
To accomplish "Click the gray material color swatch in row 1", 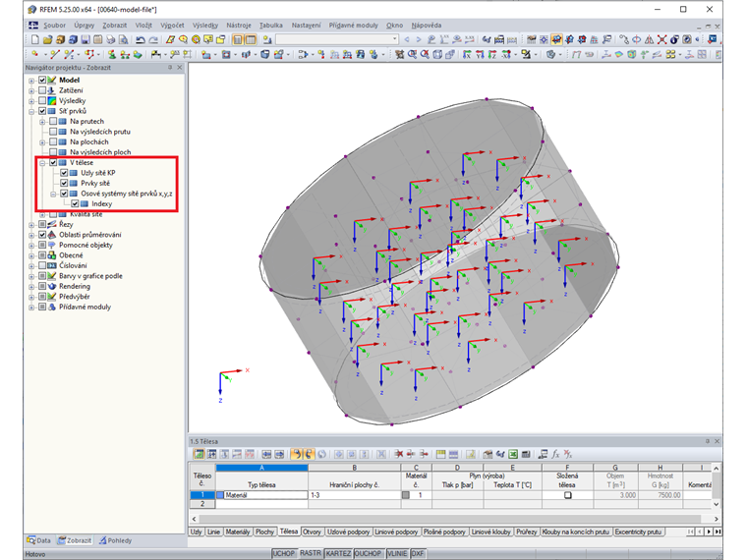I will point(406,495).
